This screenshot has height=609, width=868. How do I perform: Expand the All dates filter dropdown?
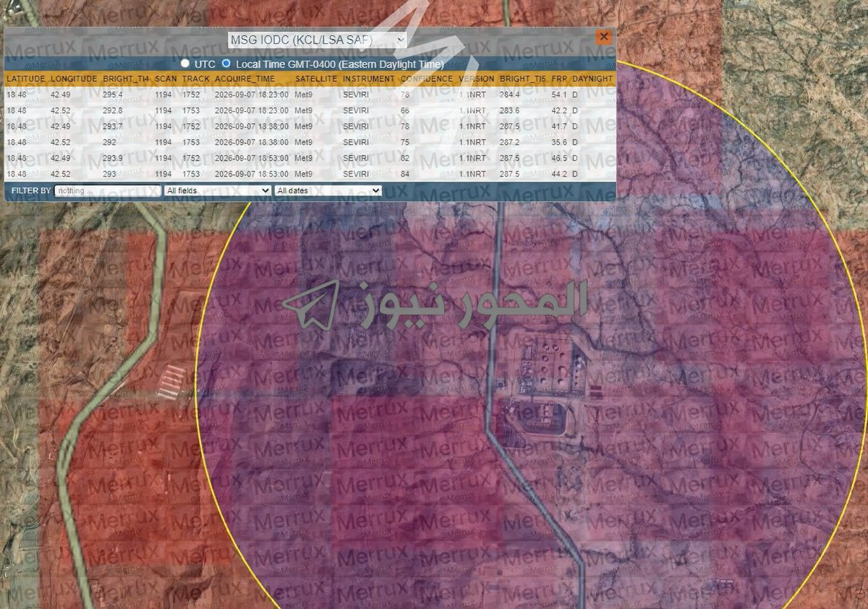click(327, 190)
